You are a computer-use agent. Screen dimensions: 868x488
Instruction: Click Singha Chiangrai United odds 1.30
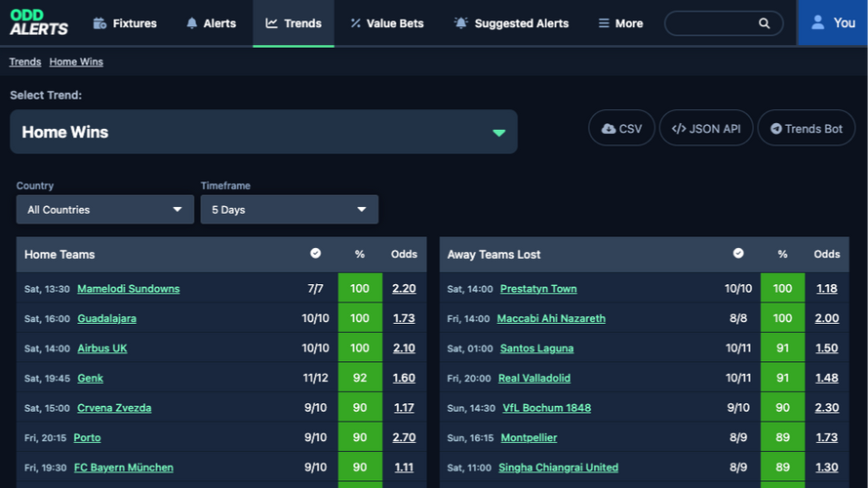tap(826, 468)
